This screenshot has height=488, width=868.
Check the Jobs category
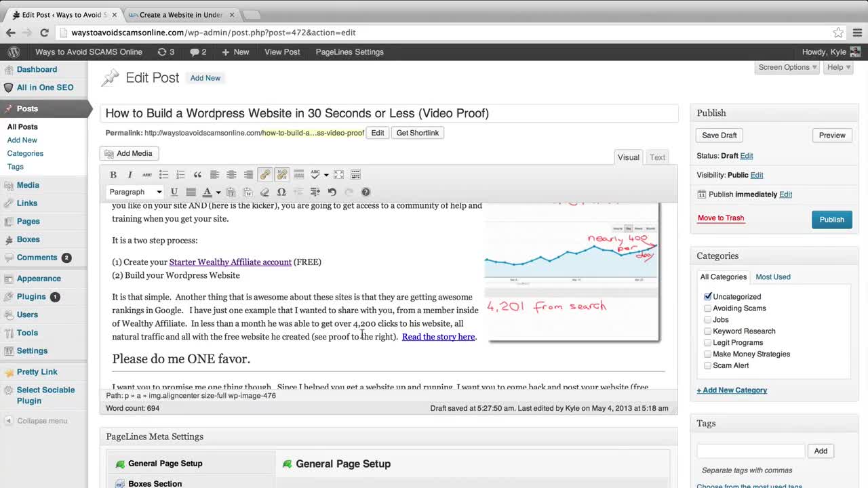(x=708, y=319)
